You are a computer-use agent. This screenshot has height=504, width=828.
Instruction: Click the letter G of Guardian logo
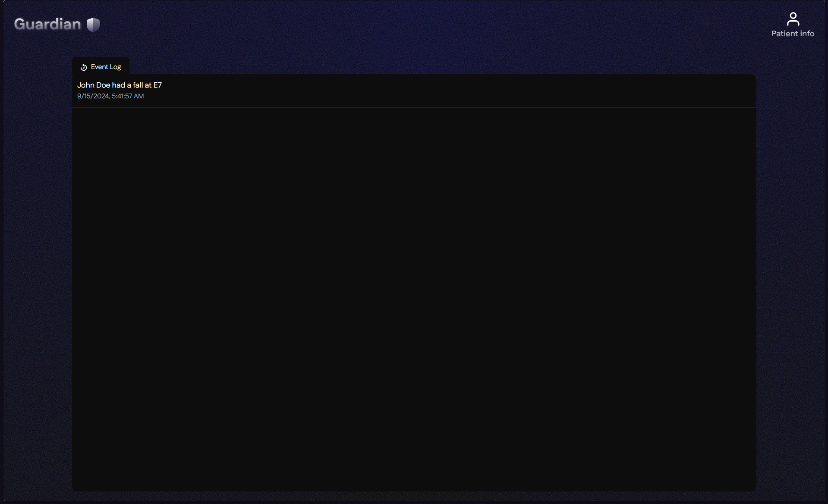click(x=20, y=24)
